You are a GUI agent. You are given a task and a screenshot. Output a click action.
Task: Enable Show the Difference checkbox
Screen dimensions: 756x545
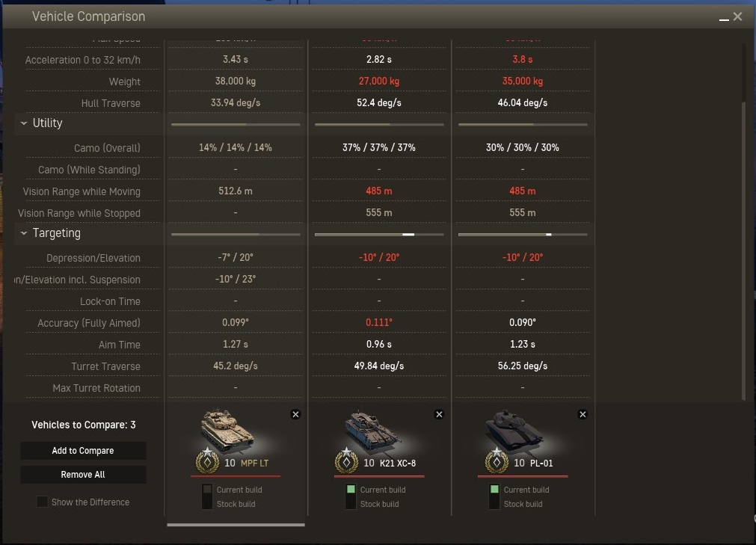(42, 502)
